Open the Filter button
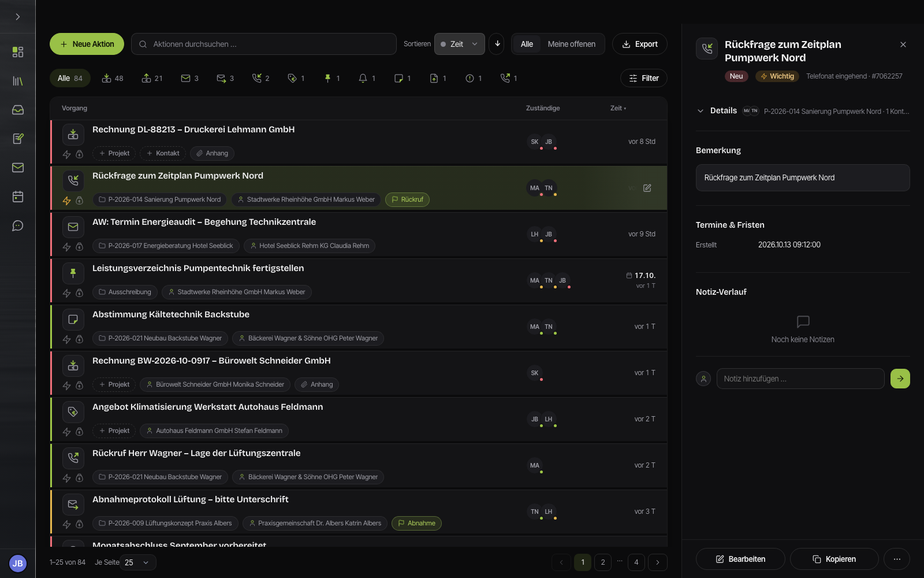The height and width of the screenshot is (578, 924). 644,78
